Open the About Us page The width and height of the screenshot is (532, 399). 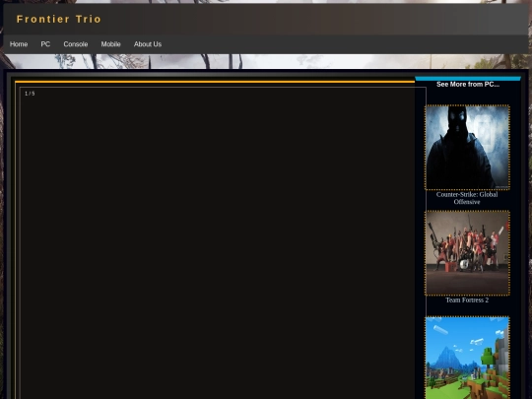(x=148, y=44)
